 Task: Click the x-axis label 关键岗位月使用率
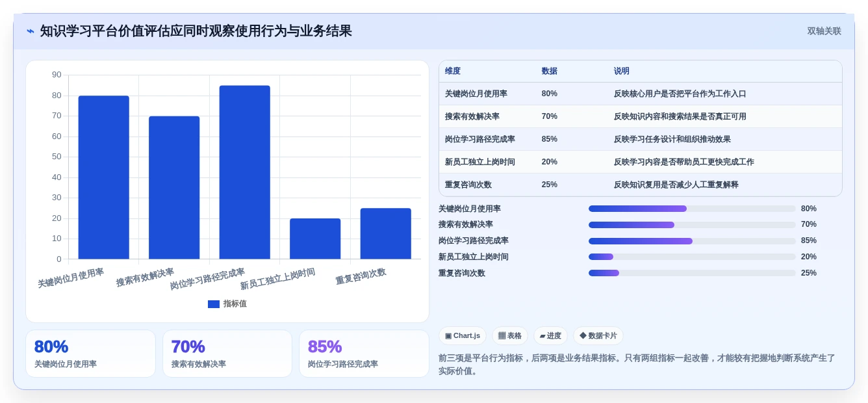[71, 278]
